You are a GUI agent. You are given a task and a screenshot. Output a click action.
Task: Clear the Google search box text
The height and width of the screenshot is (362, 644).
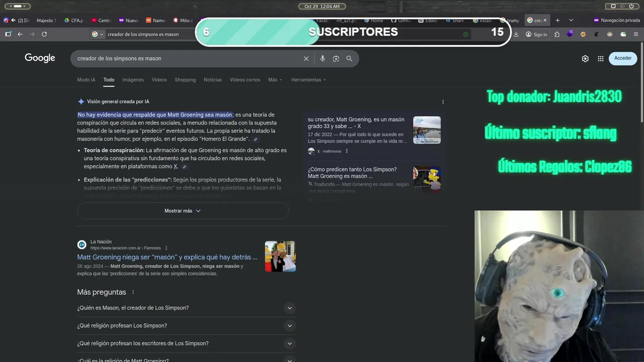(x=306, y=58)
